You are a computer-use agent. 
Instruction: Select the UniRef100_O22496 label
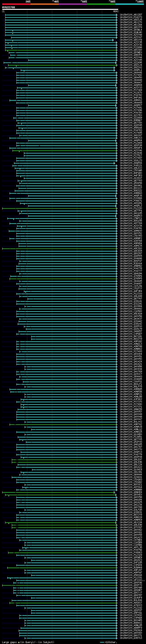[x=131, y=63]
